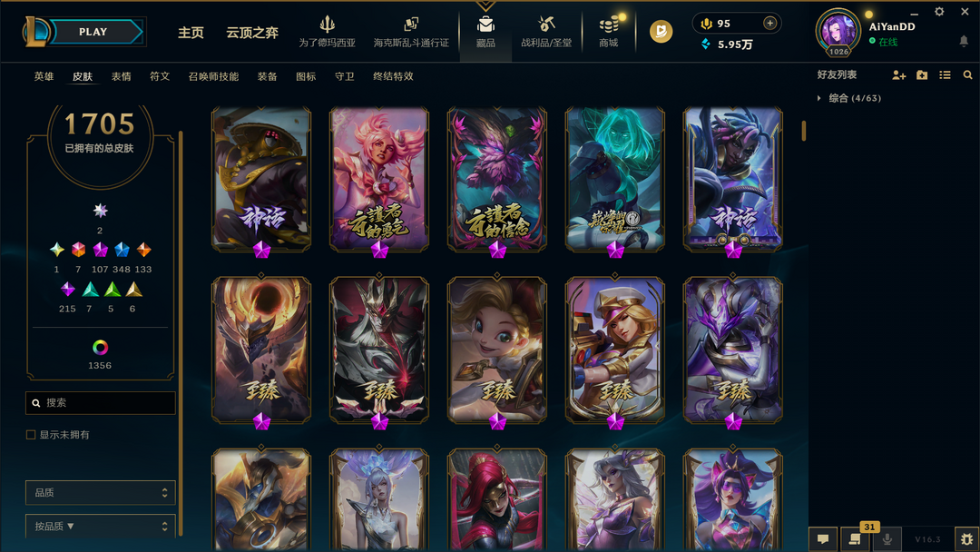The width and height of the screenshot is (980, 552).
Task: Search the friends list magnifier icon
Action: pyautogui.click(x=967, y=75)
